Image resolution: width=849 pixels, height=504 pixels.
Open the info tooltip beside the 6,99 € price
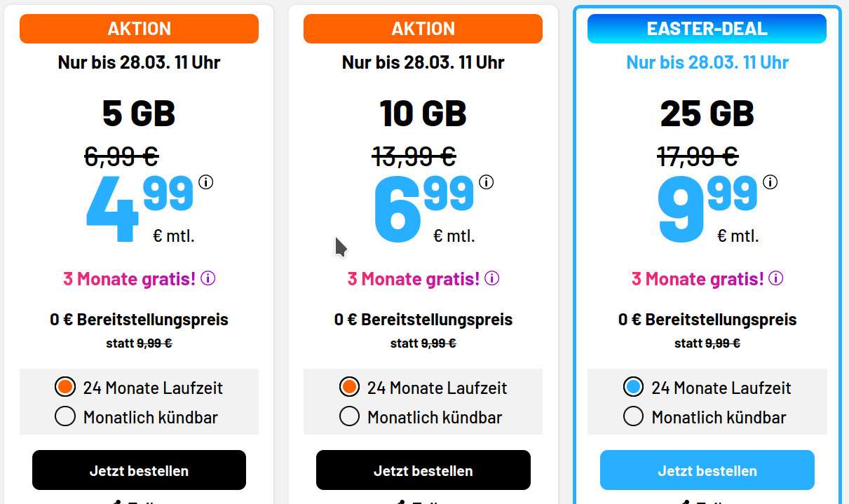(487, 181)
